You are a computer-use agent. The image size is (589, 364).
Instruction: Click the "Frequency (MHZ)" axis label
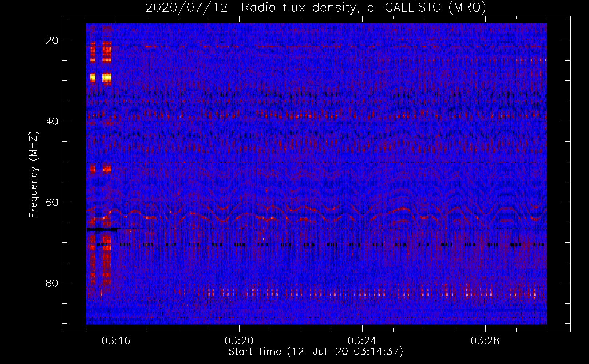tap(33, 175)
